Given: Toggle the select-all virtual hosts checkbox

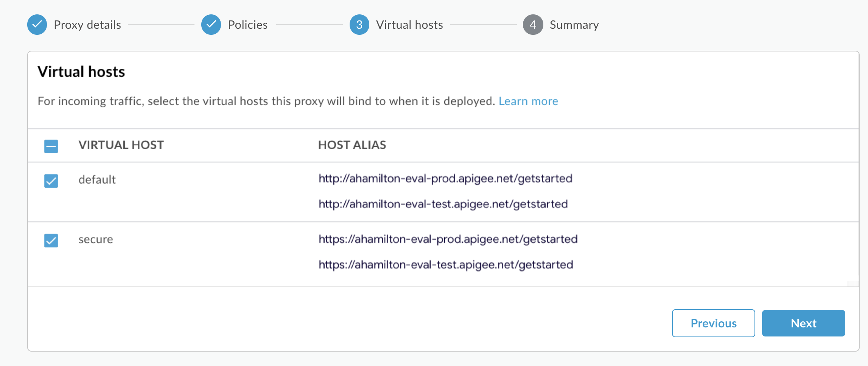Looking at the screenshot, I should [x=51, y=146].
